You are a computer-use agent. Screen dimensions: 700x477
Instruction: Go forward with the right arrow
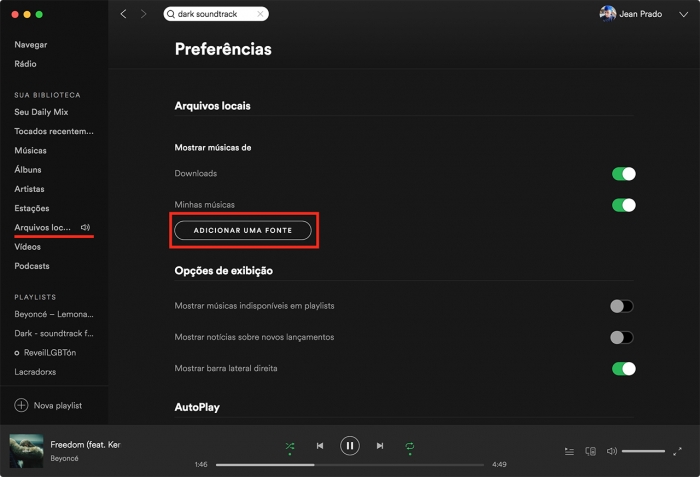(x=143, y=14)
